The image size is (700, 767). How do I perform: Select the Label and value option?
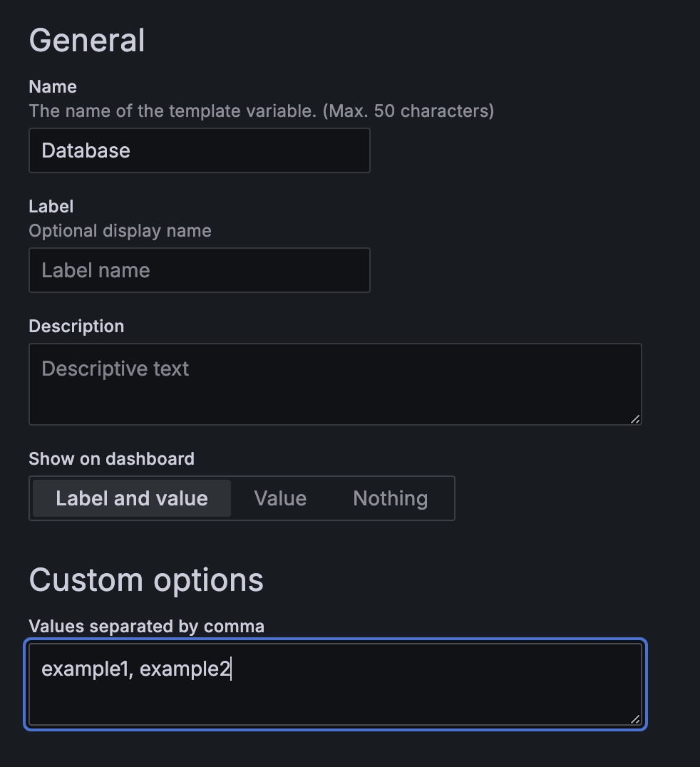click(132, 498)
